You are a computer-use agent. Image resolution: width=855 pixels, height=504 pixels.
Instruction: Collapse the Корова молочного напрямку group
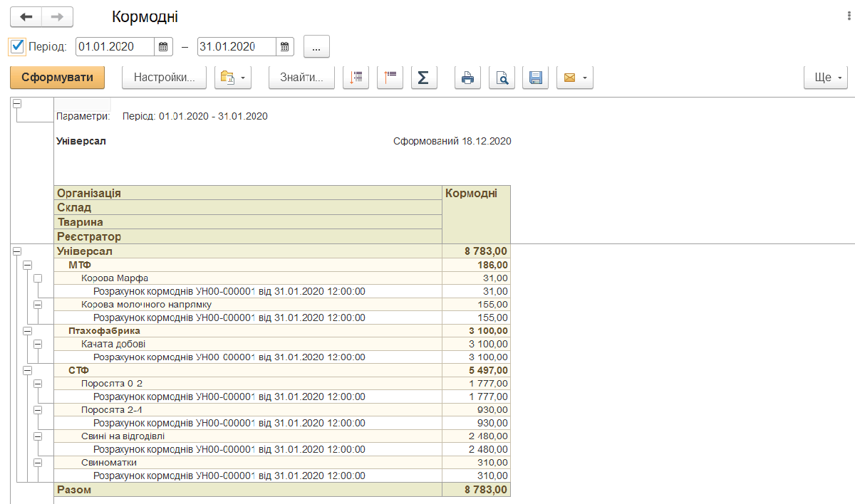pyautogui.click(x=38, y=305)
